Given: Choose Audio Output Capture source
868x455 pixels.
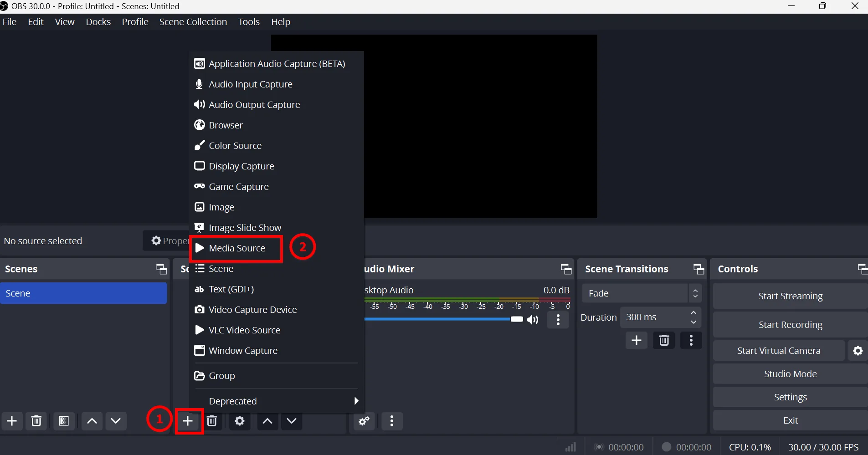Looking at the screenshot, I should [x=277, y=105].
